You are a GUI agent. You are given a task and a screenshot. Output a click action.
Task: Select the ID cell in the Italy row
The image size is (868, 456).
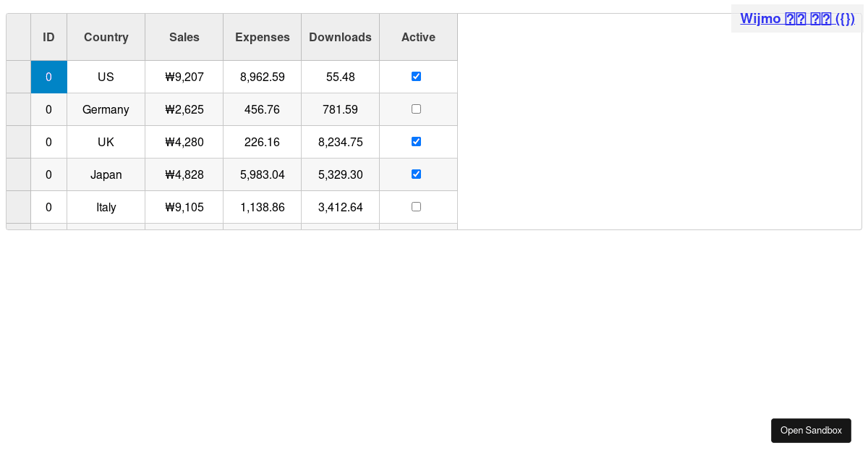click(x=49, y=207)
